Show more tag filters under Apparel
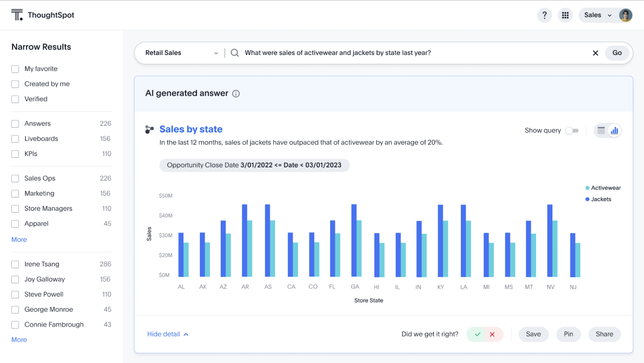Viewport: 644px width, 363px height. click(x=19, y=240)
